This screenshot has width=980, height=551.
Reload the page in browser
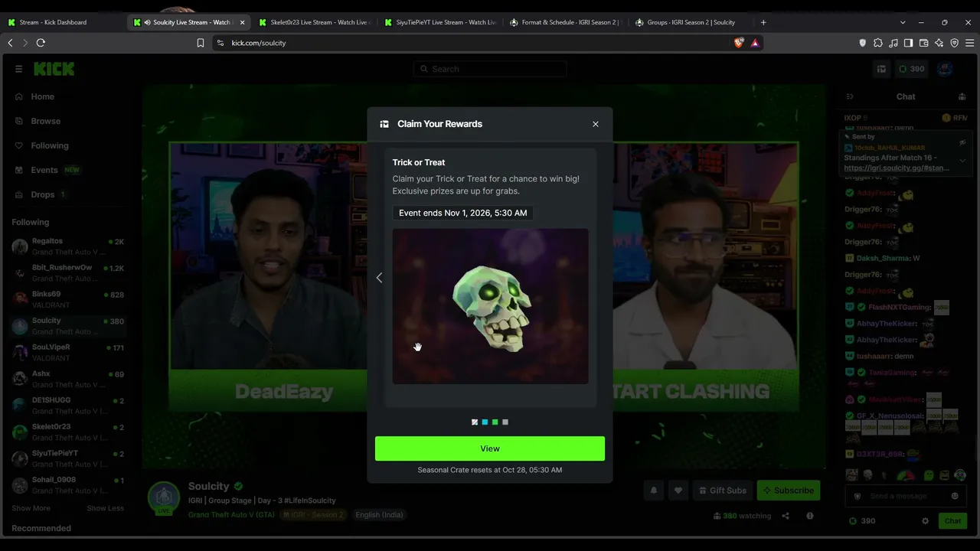tap(41, 43)
